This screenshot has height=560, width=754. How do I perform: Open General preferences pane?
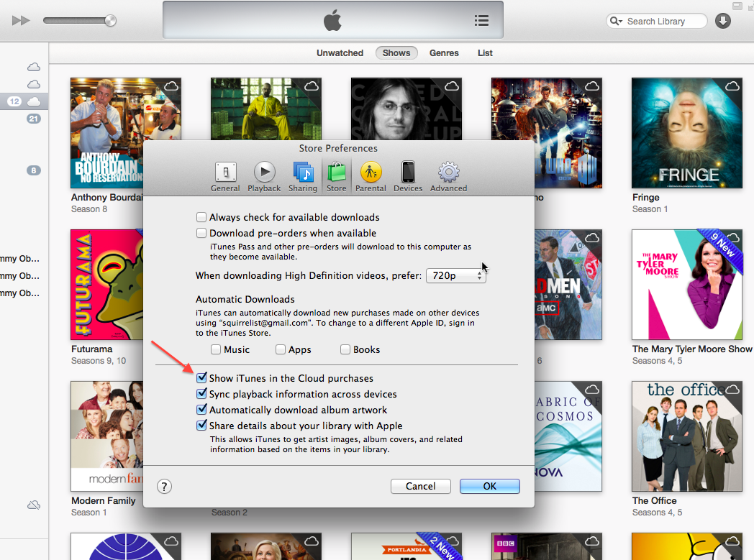[x=225, y=177]
